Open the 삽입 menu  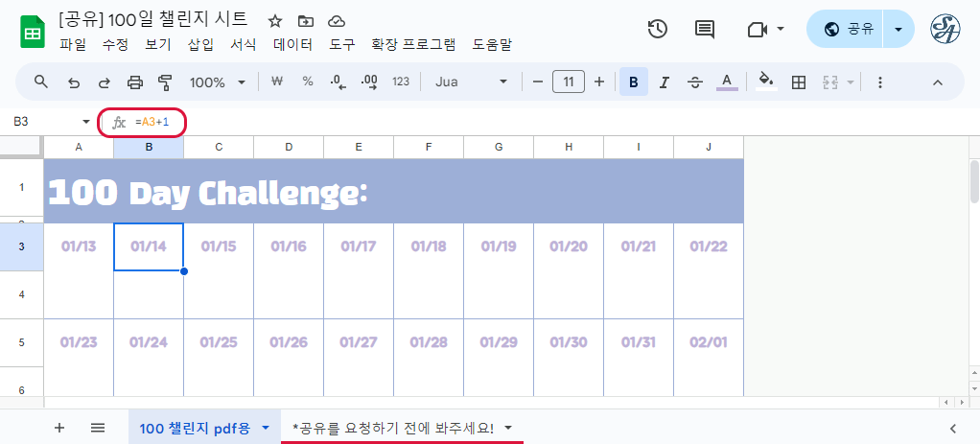pyautogui.click(x=200, y=44)
